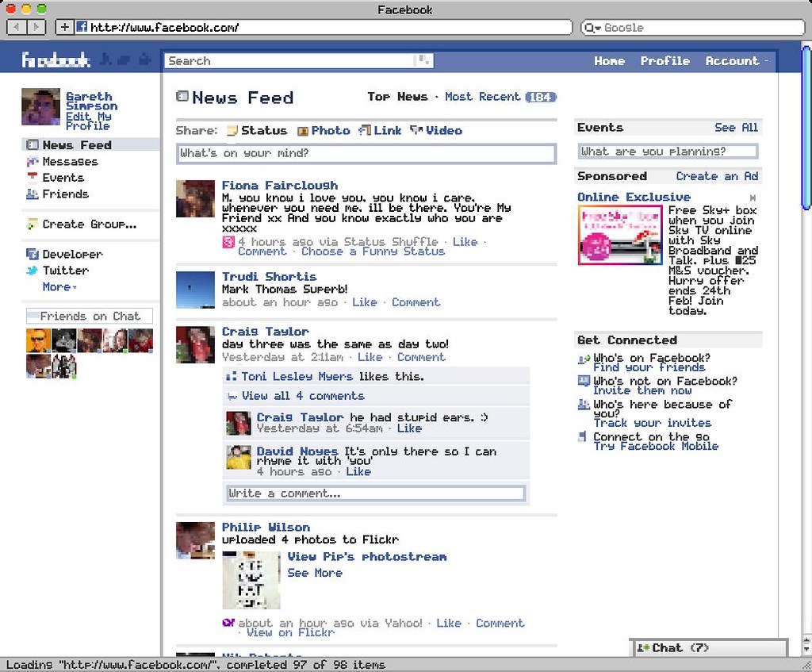Click the like icon beside Toni Lesley Myers
This screenshot has height=672, width=812.
232,377
